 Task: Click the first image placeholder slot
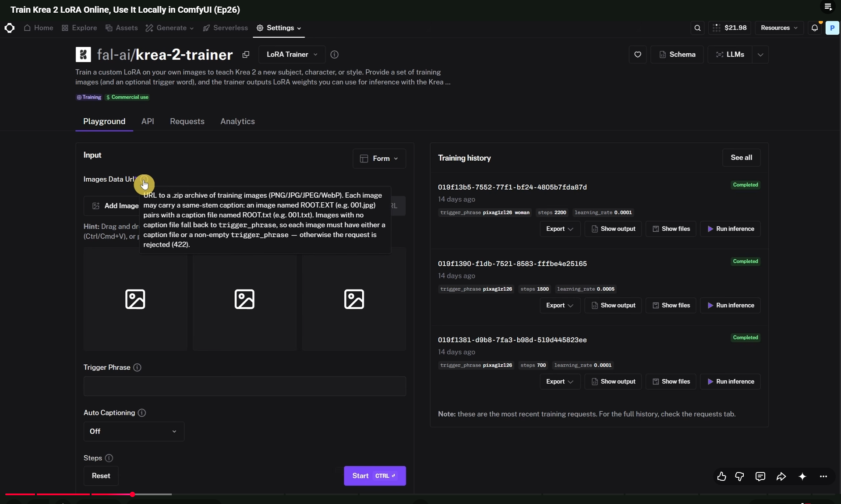135,299
